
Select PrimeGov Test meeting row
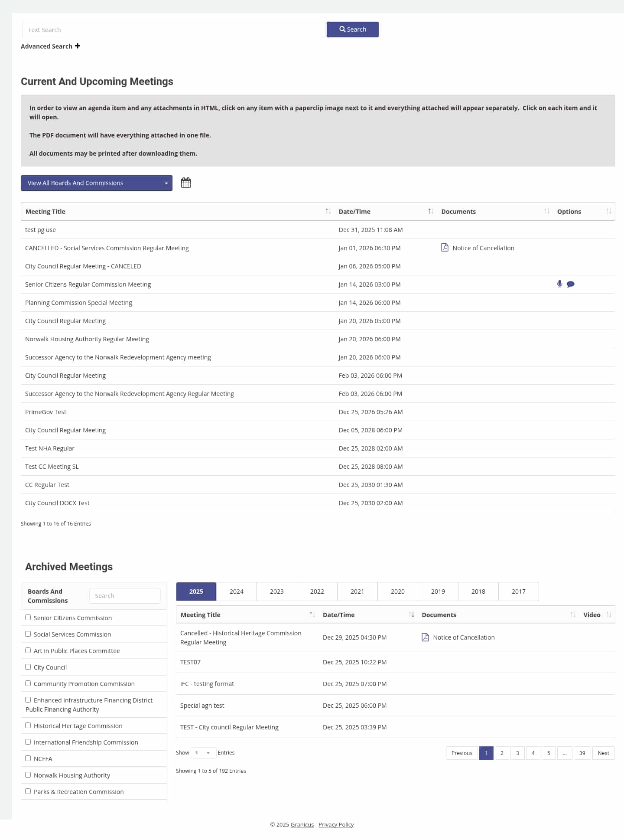click(318, 412)
